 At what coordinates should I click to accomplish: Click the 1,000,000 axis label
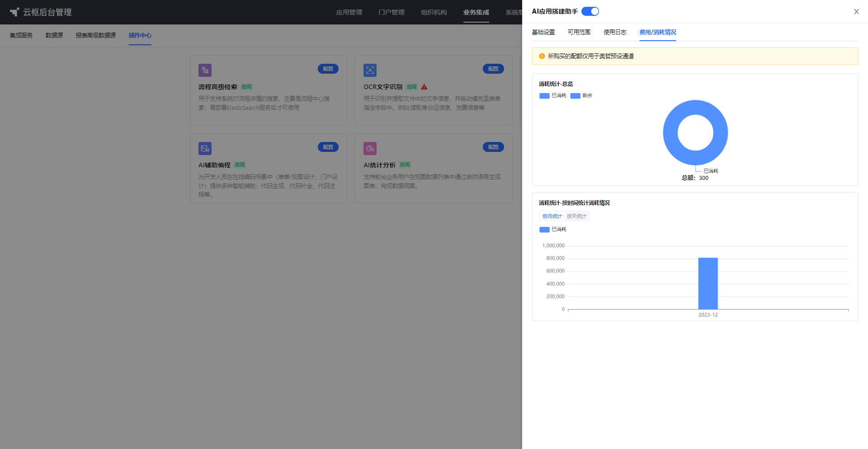(x=553, y=246)
